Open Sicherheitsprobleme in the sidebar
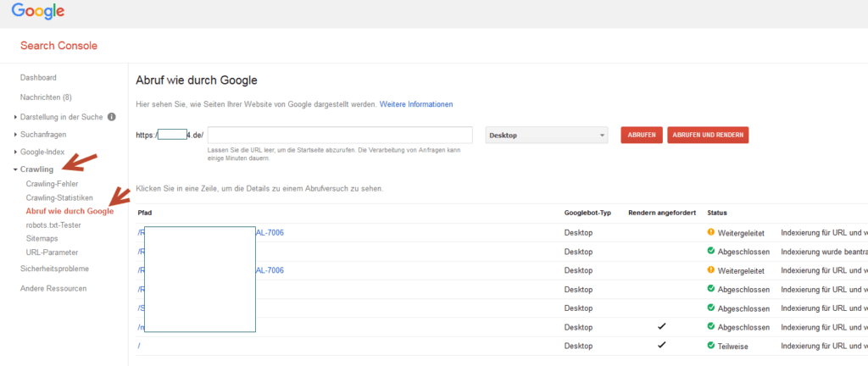Viewport: 868px width, 366px height. (54, 269)
